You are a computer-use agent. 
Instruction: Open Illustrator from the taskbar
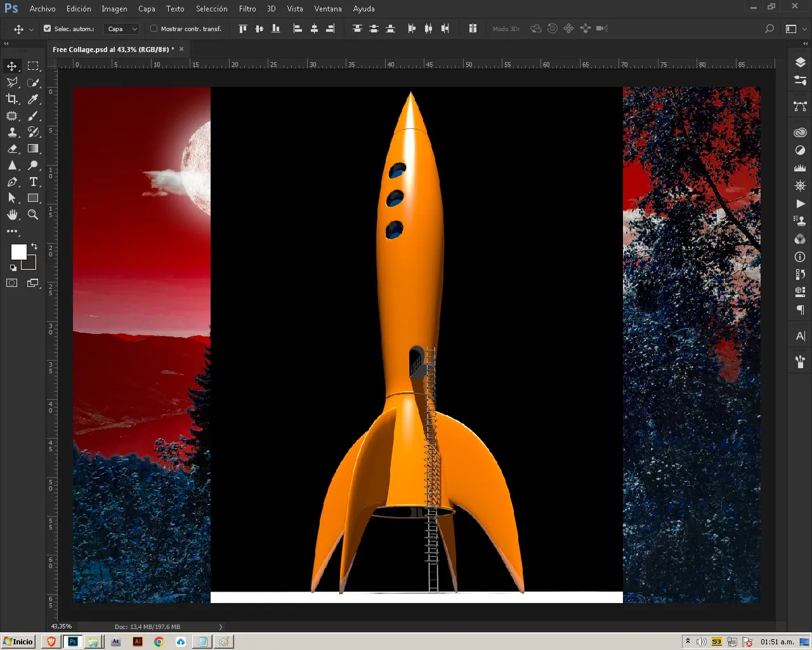coord(137,641)
